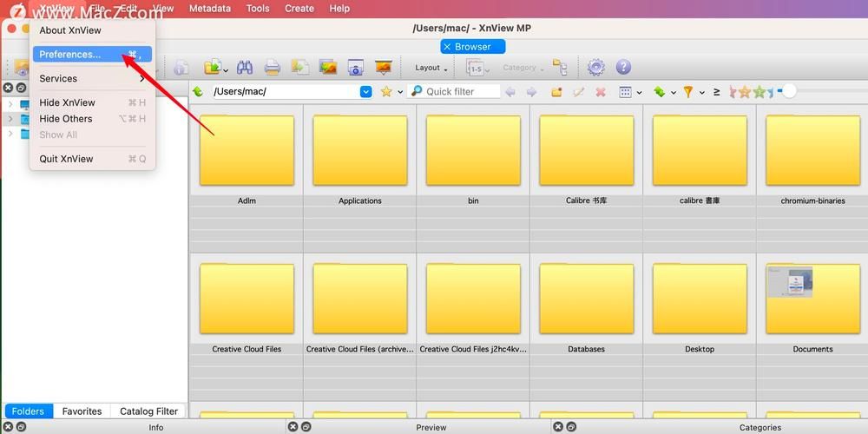Click the yellow favorites star icon
The height and width of the screenshot is (434, 868).
386,92
